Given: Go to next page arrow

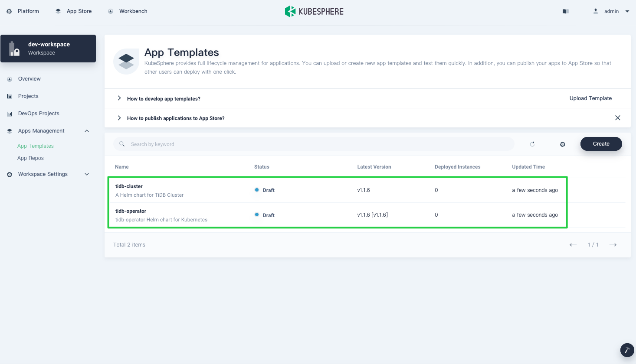Looking at the screenshot, I should (613, 245).
